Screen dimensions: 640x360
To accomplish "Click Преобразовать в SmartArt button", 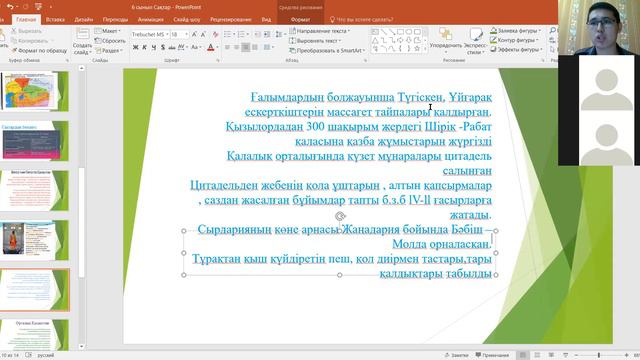I will (327, 51).
